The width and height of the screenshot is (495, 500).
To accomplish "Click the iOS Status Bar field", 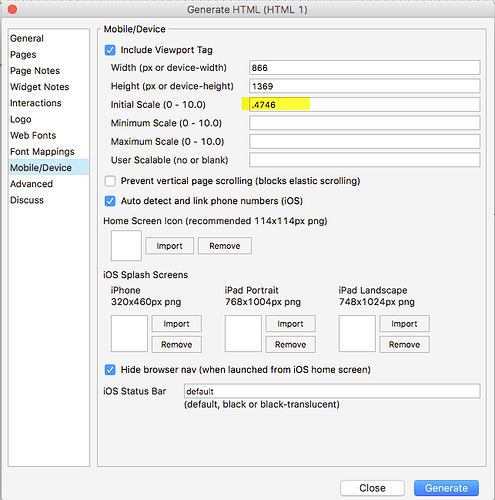I will click(332, 391).
